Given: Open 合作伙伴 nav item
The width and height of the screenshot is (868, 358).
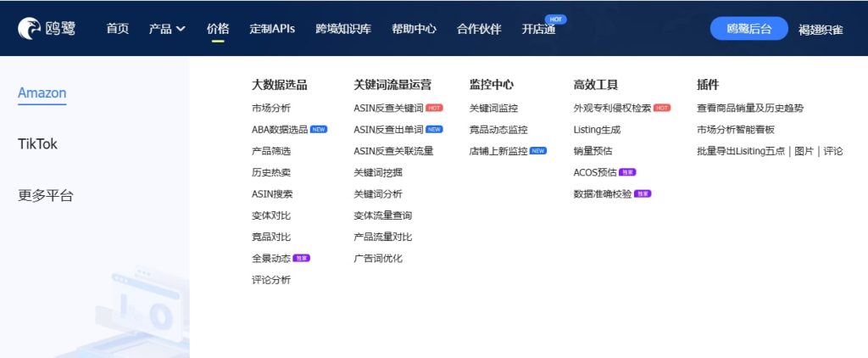Looking at the screenshot, I should pyautogui.click(x=479, y=29).
